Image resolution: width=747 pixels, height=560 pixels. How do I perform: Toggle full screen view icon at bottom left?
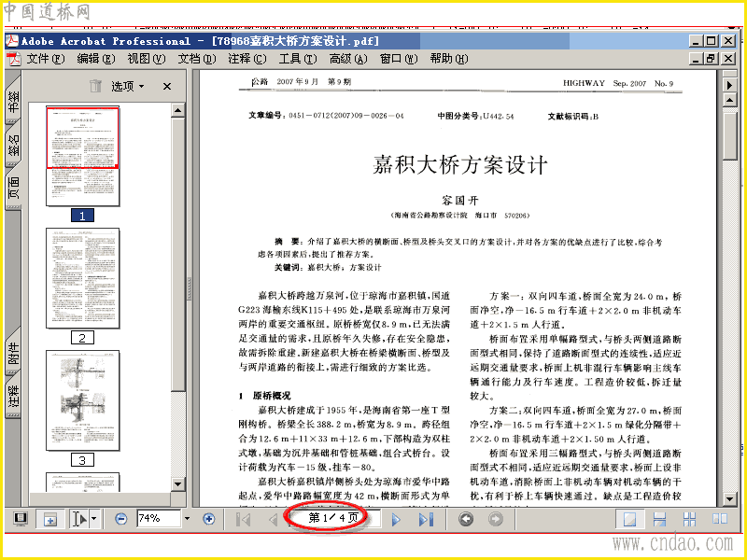pyautogui.click(x=20, y=519)
